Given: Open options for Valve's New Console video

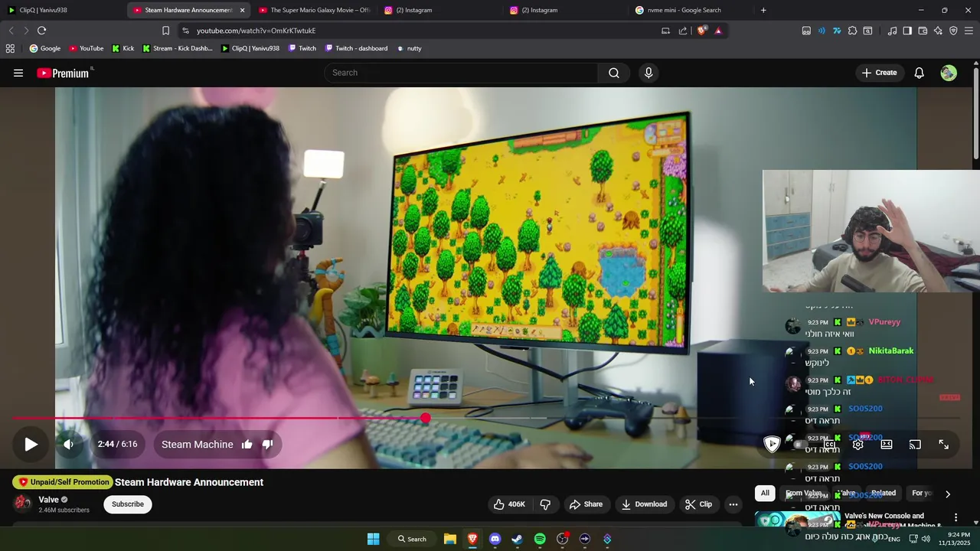Looking at the screenshot, I should pos(955,518).
